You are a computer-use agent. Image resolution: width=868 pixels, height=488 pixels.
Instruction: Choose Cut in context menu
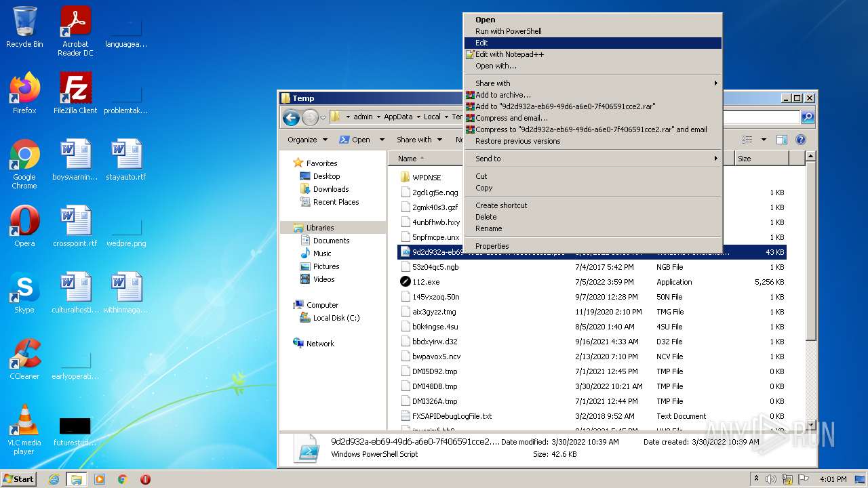pyautogui.click(x=593, y=176)
